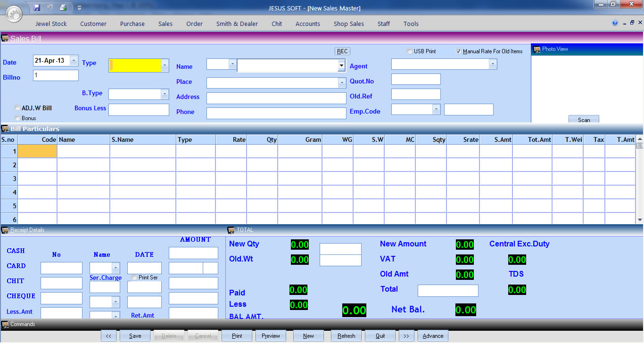Click the undo arrow in quick access toolbar
The image size is (644, 343).
(x=50, y=8)
